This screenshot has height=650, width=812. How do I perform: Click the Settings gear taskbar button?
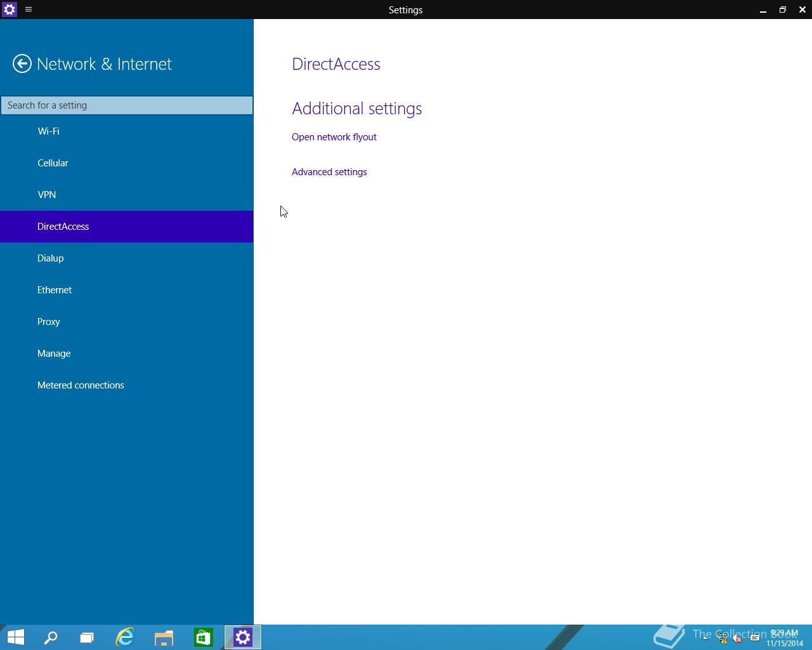point(243,637)
